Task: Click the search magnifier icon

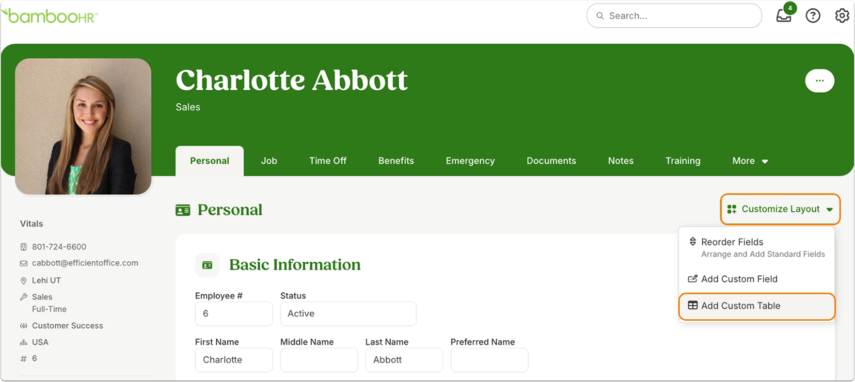Action: [600, 16]
